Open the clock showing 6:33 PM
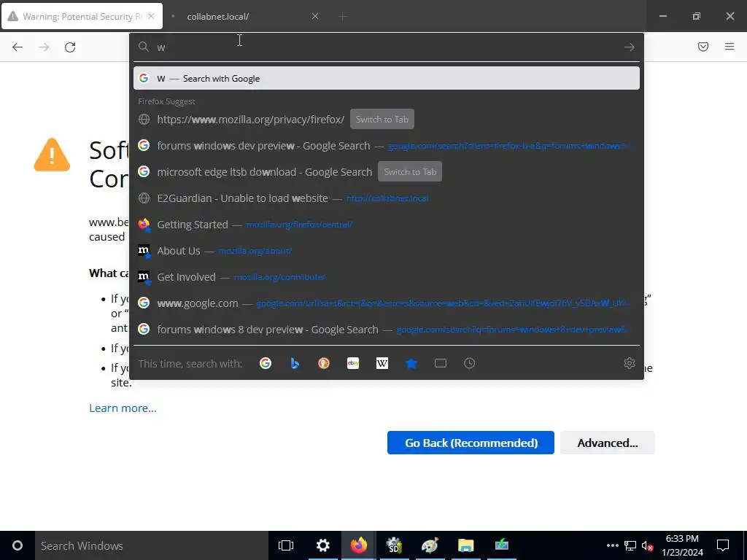 682,545
